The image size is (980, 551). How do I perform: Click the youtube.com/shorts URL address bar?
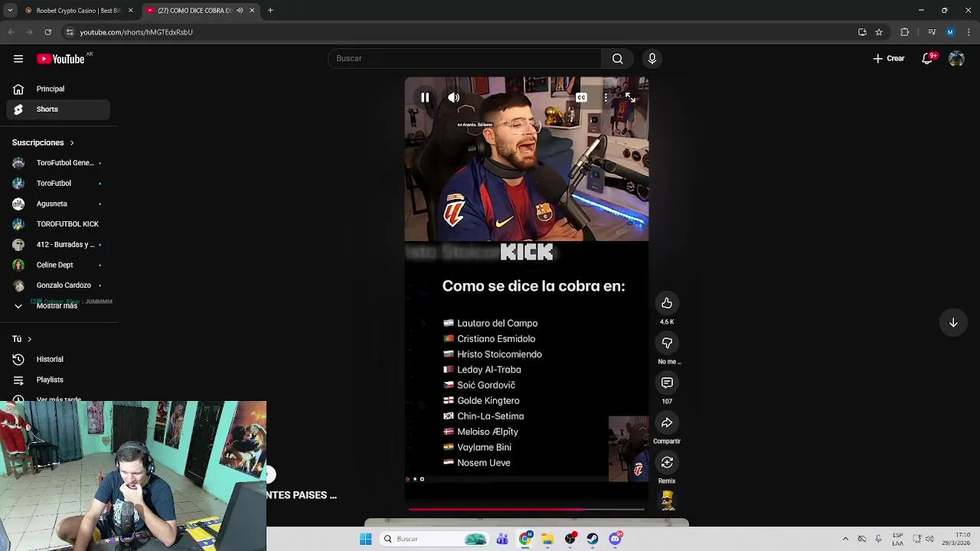click(x=459, y=32)
